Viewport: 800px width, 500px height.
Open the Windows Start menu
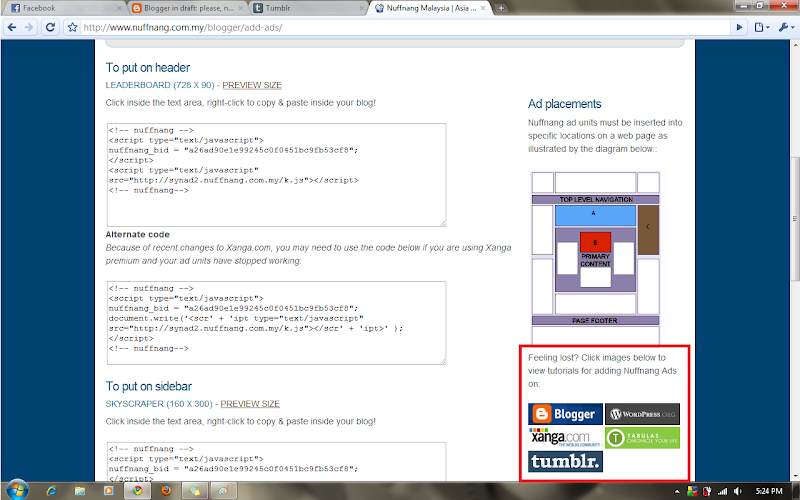click(x=17, y=491)
